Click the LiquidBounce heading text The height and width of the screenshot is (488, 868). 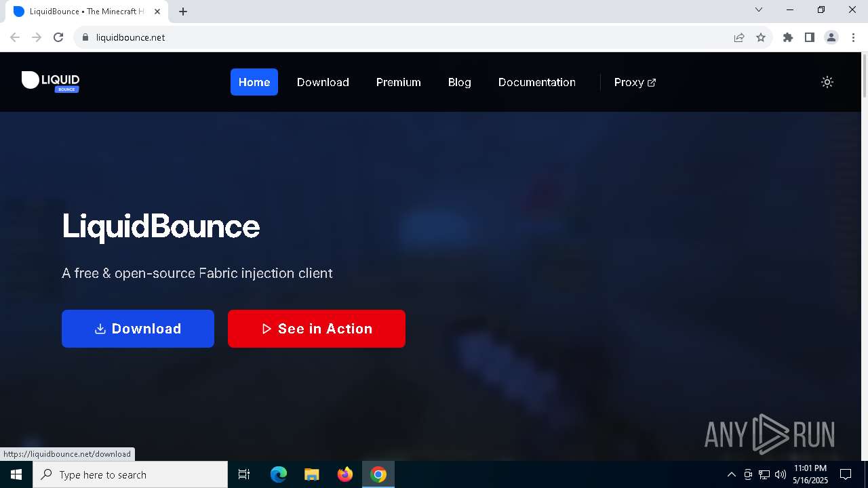point(161,226)
